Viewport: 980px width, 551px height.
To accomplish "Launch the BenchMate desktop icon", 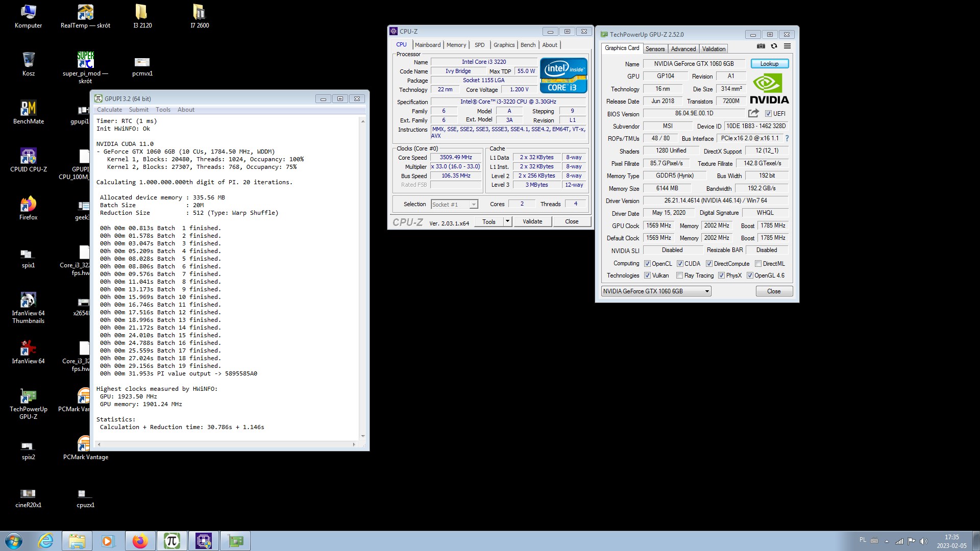I will [x=29, y=112].
